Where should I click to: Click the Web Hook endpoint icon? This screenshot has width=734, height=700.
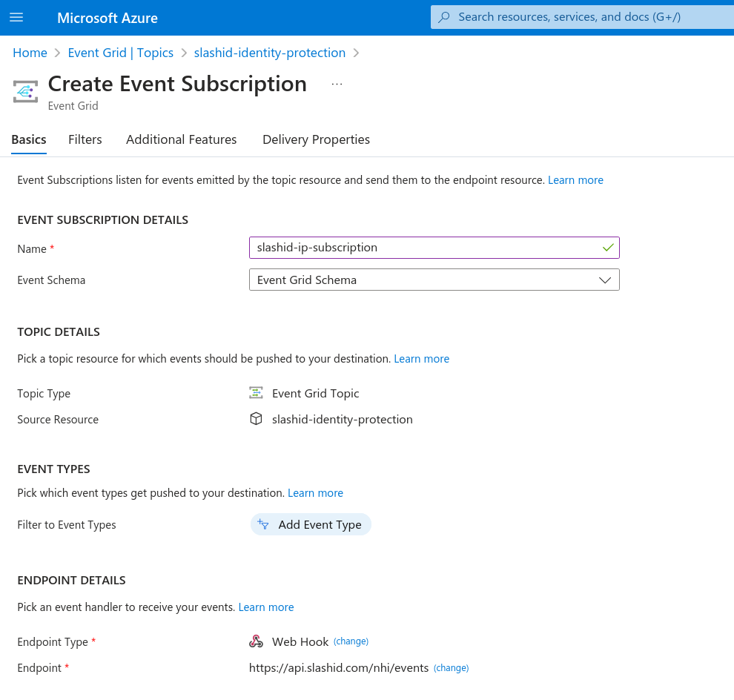tap(256, 641)
